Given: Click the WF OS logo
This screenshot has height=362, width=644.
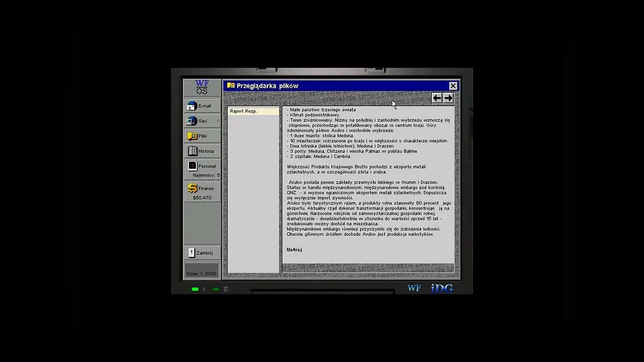Looking at the screenshot, I should click(x=202, y=87).
